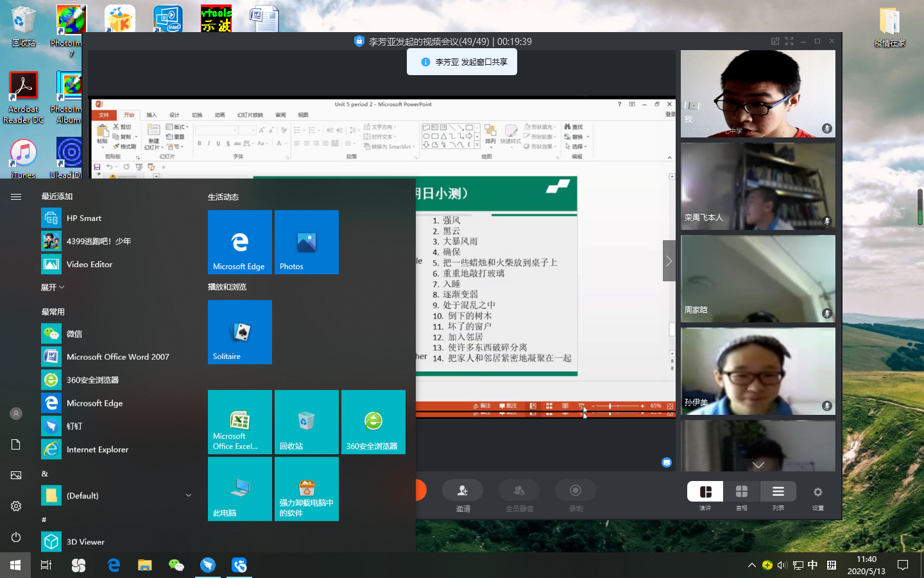Open Start menu Settings gear
The width and height of the screenshot is (924, 578).
tap(16, 506)
